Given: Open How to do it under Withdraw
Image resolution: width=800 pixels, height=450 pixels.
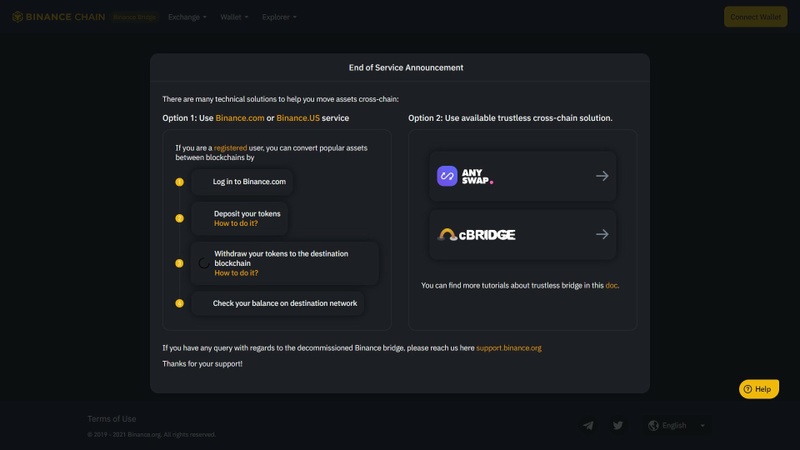Looking at the screenshot, I should 236,273.
